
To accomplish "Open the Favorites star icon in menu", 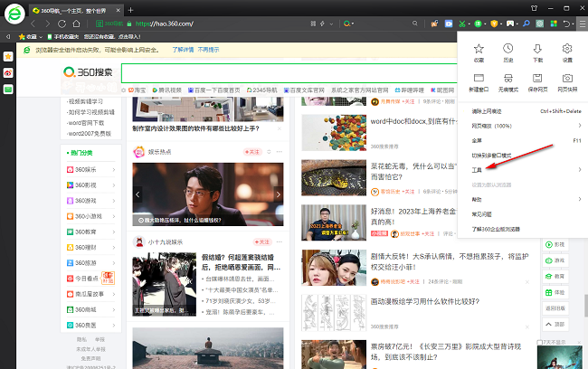I will tap(479, 48).
